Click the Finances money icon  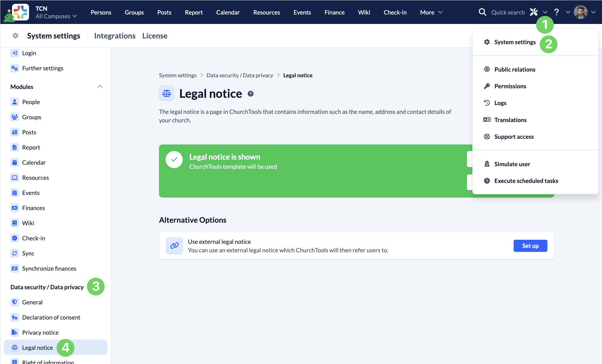click(15, 208)
